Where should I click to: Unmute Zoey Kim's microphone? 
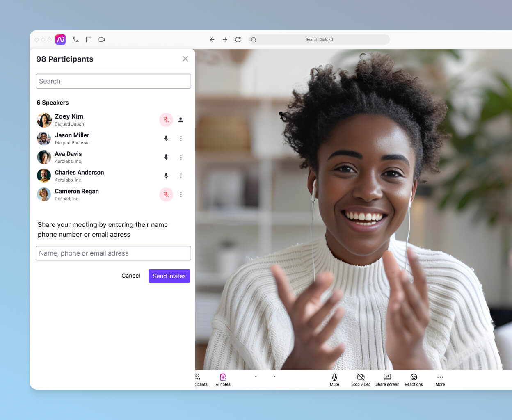coord(166,120)
